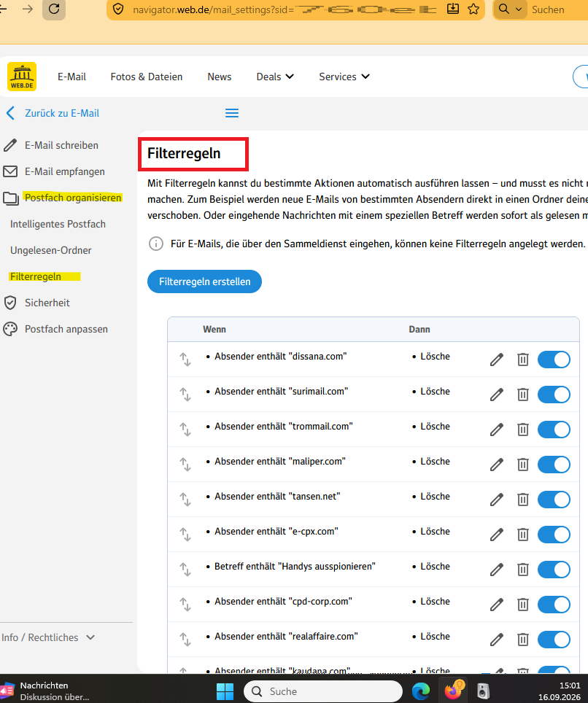Click reorder arrows for "dissana.com" rule
Image resolution: width=588 pixels, height=703 pixels.
[185, 360]
